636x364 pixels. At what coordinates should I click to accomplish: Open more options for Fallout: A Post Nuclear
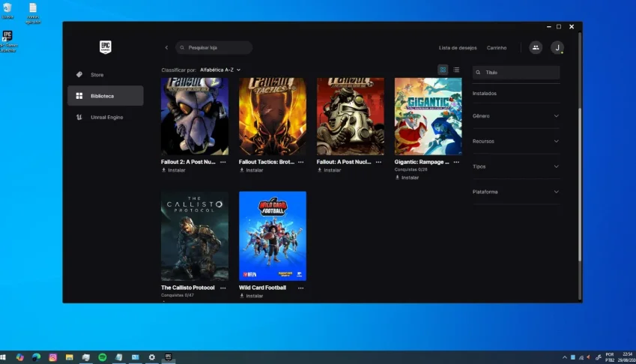tap(378, 162)
